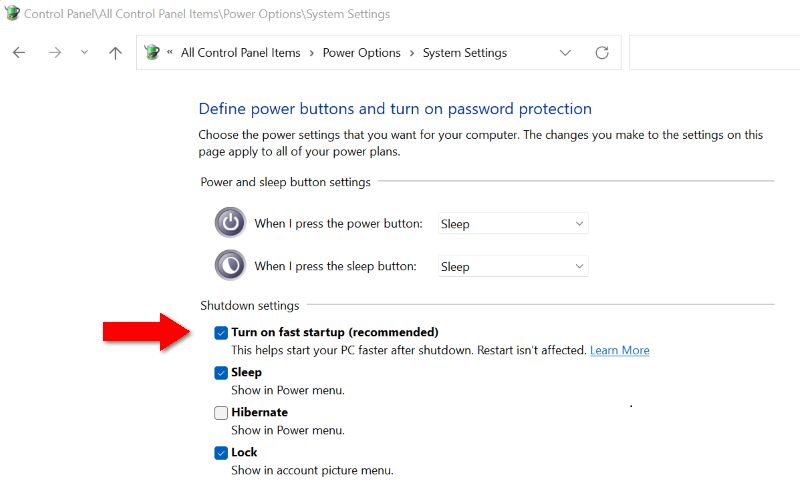Click the sleep button moon icon
The image size is (800, 493).
point(230,266)
